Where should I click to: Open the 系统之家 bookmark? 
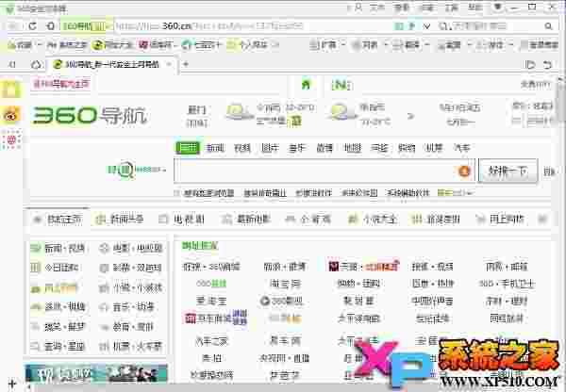(x=68, y=45)
